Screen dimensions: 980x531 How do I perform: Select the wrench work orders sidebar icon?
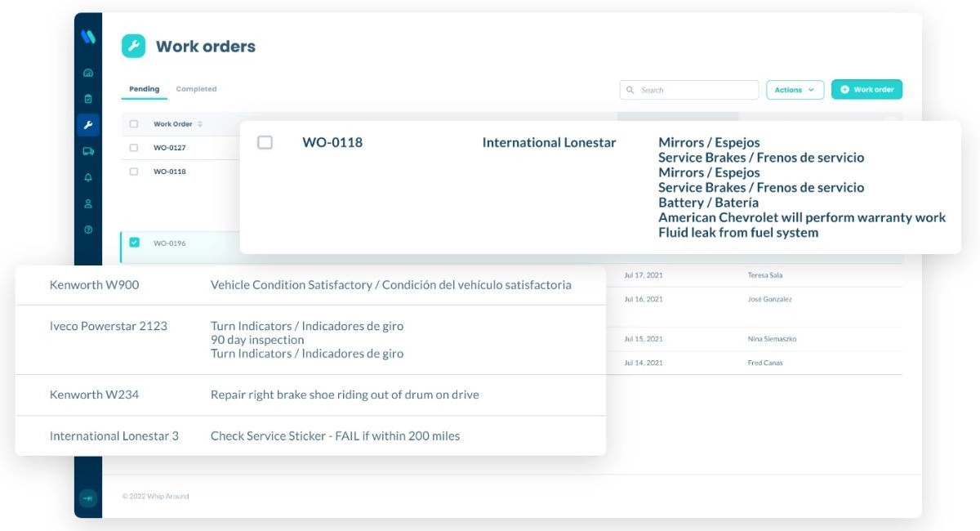[x=88, y=125]
